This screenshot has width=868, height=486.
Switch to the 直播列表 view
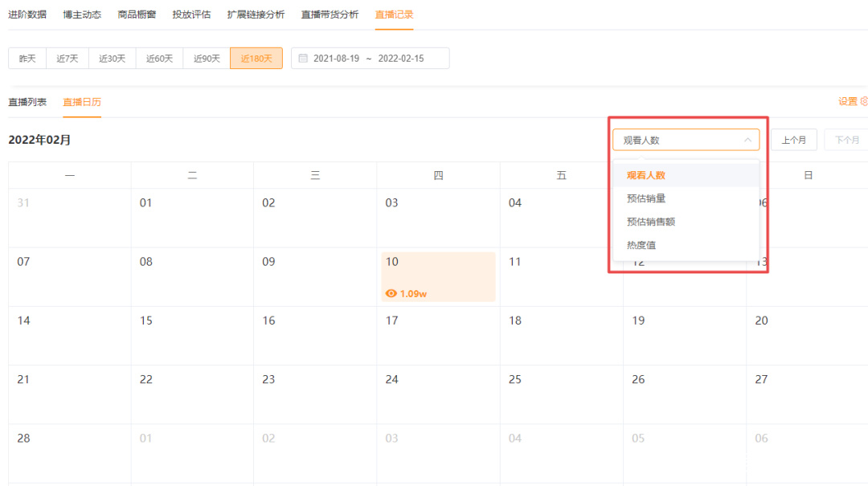[27, 102]
